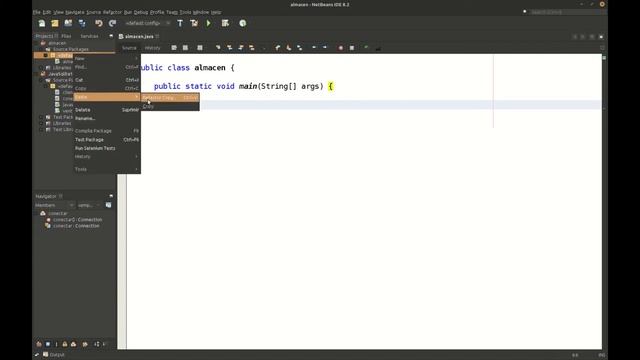Toggle Sort by Name button in Navigator
The width and height of the screenshot is (640, 360).
(x=96, y=344)
